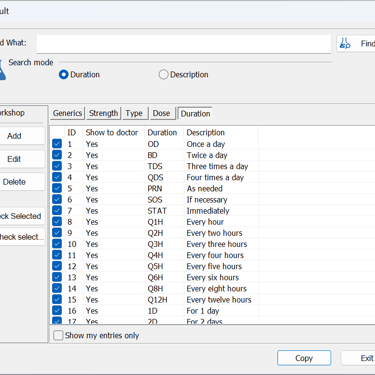Click the 'Every five hours' description
375x375 pixels.
(214, 266)
